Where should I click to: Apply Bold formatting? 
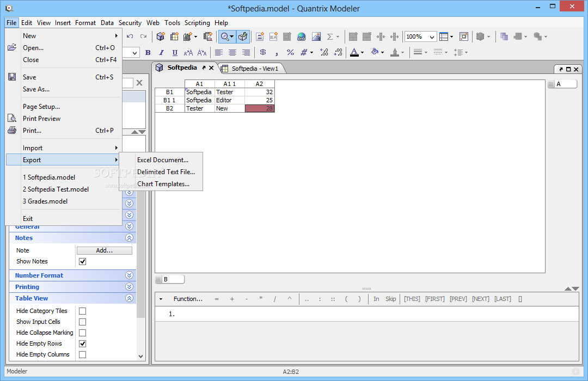pos(148,52)
